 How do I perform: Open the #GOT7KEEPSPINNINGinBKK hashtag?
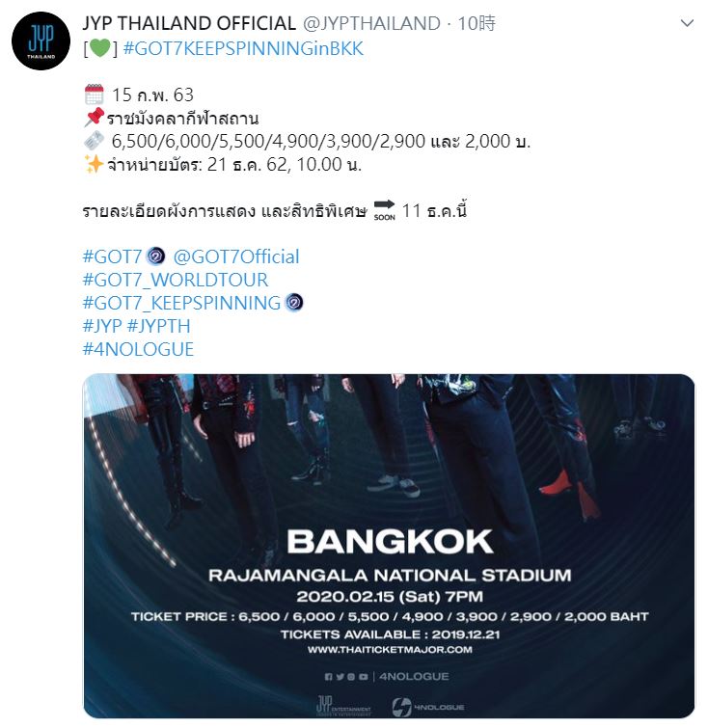[x=243, y=49]
